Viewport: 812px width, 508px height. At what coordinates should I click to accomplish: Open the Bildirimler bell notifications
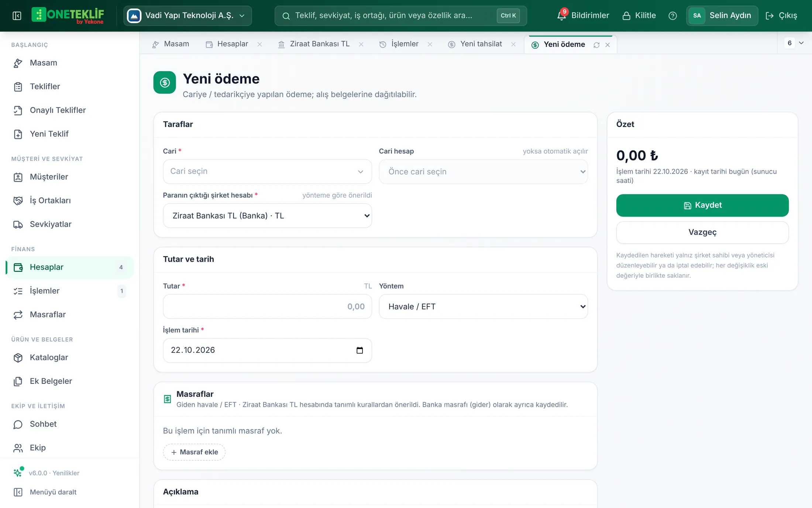pyautogui.click(x=583, y=16)
